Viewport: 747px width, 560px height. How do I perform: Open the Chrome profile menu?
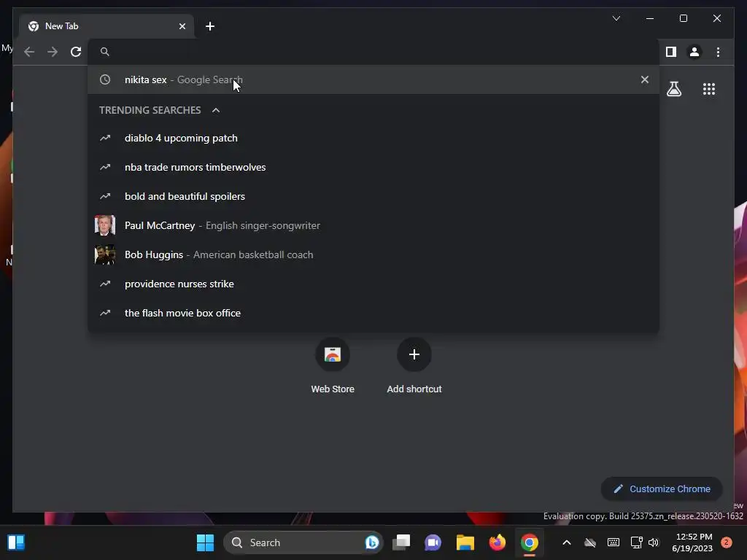(x=694, y=52)
